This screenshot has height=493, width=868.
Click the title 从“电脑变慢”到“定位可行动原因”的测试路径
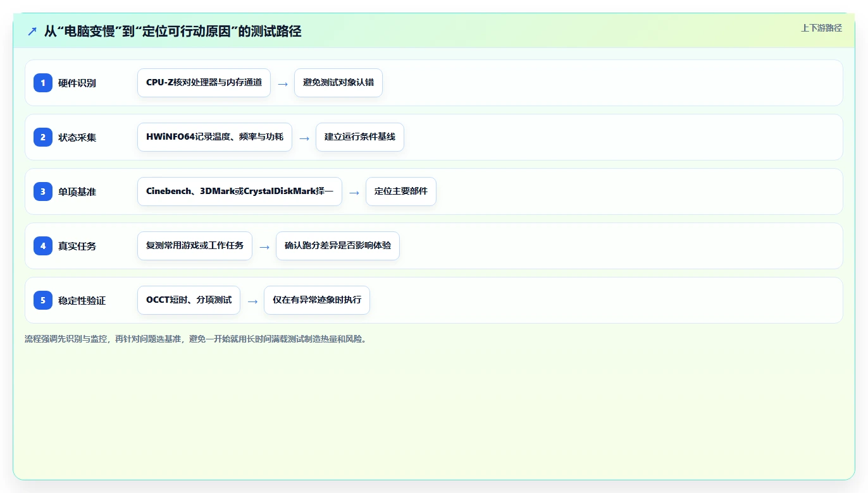coord(173,31)
